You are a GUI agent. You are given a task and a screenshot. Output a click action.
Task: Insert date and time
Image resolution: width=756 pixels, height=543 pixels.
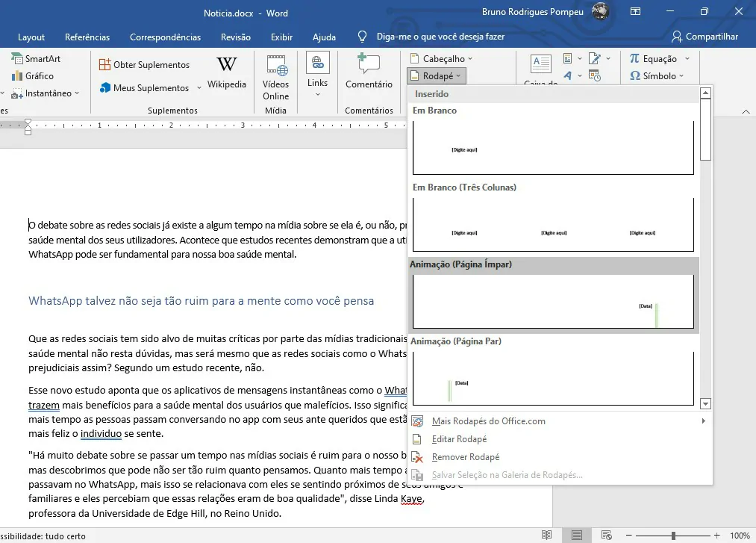pyautogui.click(x=595, y=75)
